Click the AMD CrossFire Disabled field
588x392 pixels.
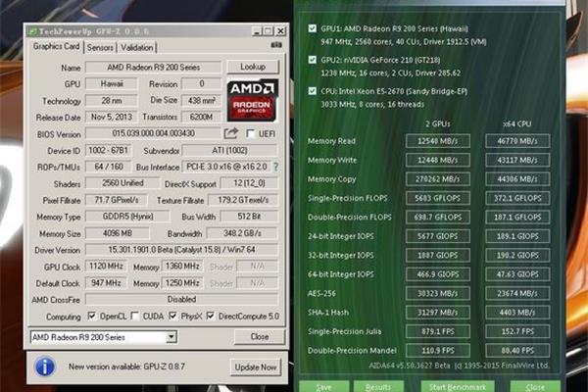tap(182, 299)
